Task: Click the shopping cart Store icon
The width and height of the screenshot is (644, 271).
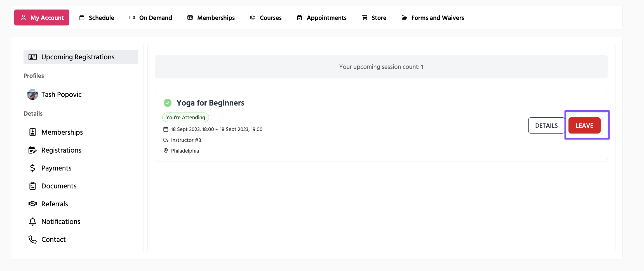Action: [x=365, y=18]
